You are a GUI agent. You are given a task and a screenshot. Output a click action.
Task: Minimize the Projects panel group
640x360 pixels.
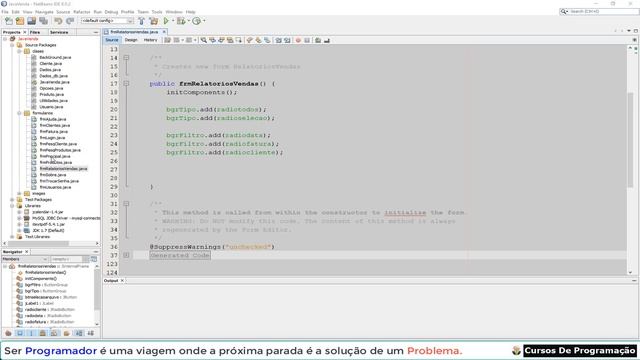[x=96, y=32]
